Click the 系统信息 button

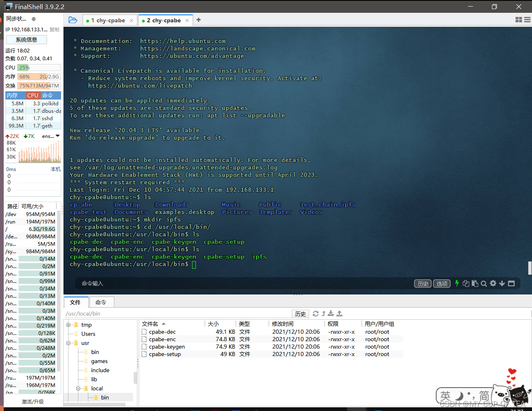[x=26, y=40]
